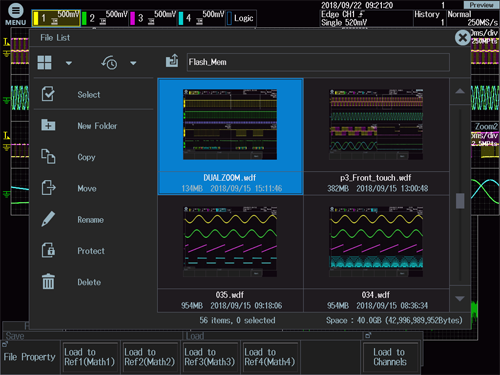
Task: Choose New Folder option
Action: (x=97, y=126)
